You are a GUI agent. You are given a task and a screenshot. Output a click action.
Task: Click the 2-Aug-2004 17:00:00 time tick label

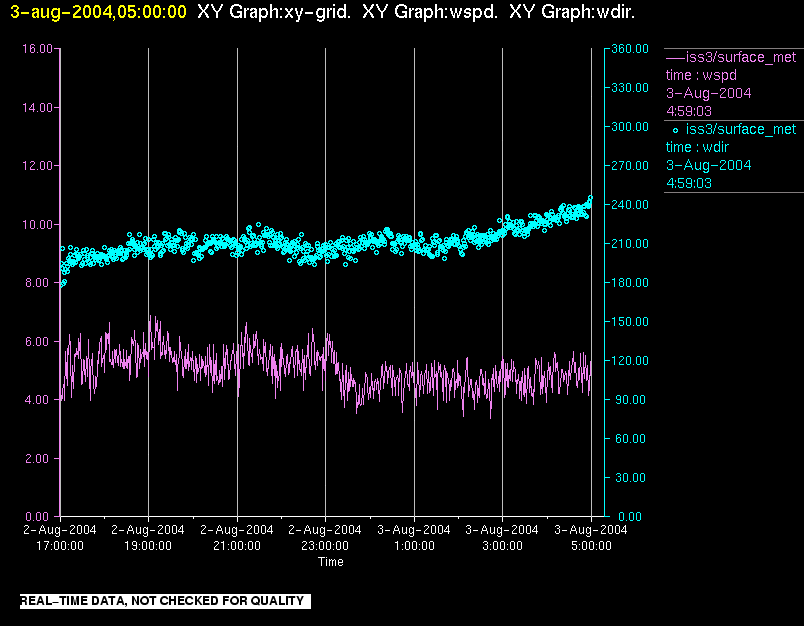[60, 538]
